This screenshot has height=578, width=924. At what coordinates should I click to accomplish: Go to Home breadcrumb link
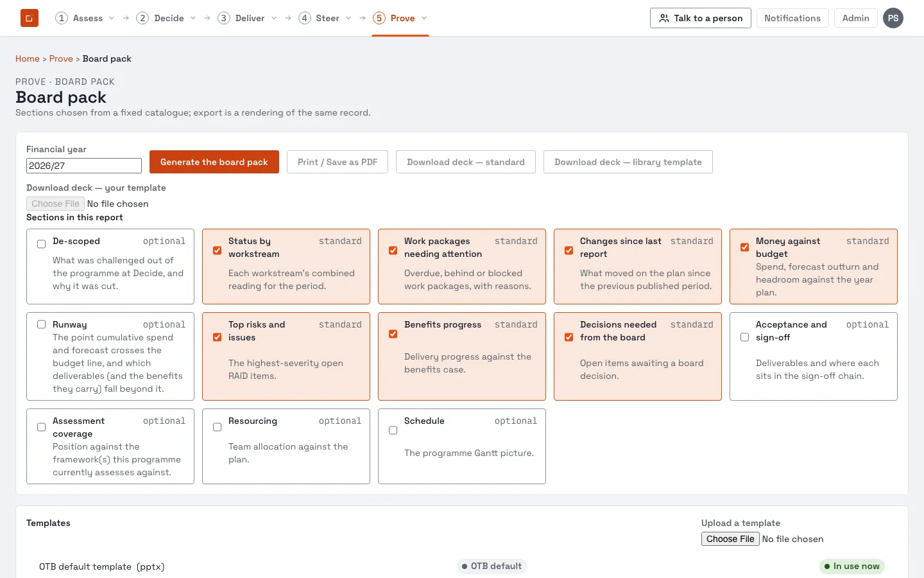28,58
